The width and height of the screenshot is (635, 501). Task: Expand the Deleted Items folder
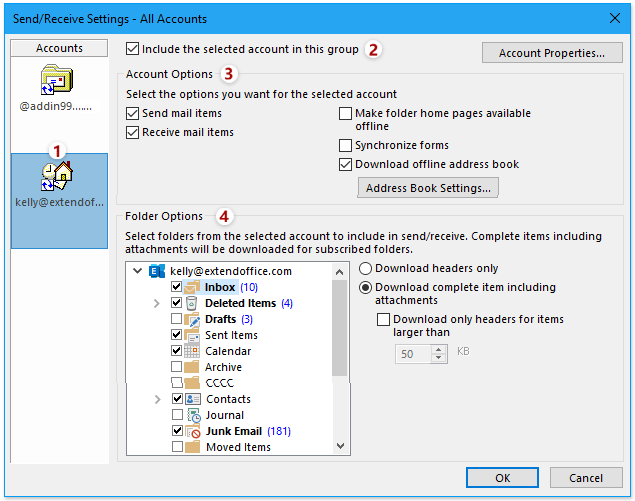157,303
